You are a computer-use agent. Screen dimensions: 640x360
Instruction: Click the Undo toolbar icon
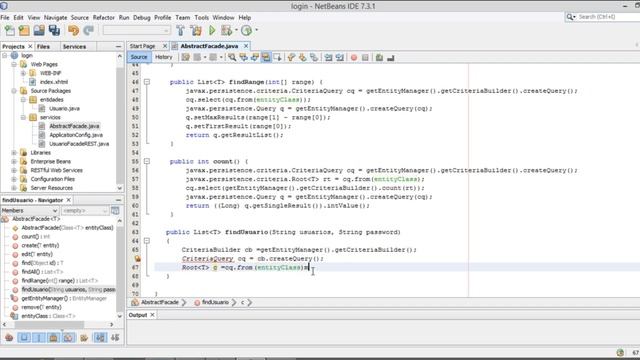click(x=73, y=30)
